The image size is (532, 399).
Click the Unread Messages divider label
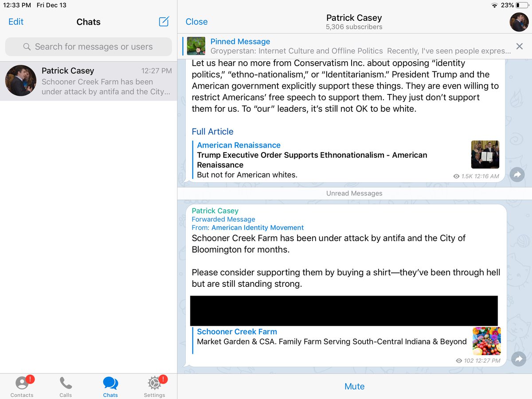[354, 193]
